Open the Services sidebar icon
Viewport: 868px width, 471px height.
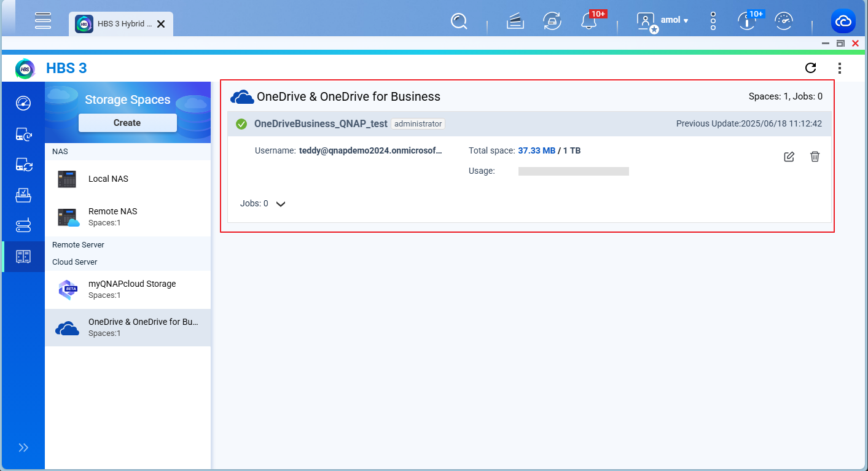23,226
